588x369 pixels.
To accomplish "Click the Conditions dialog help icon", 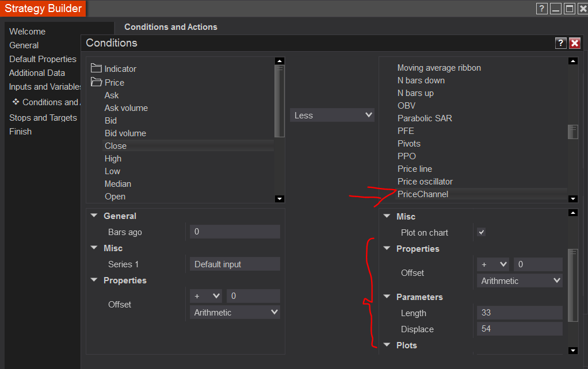I will click(560, 43).
